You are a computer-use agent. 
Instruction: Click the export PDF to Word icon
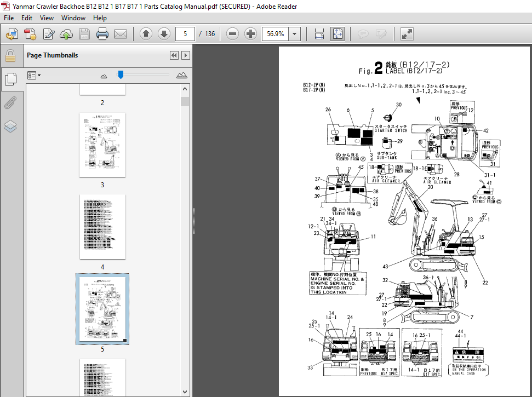[x=12, y=34]
